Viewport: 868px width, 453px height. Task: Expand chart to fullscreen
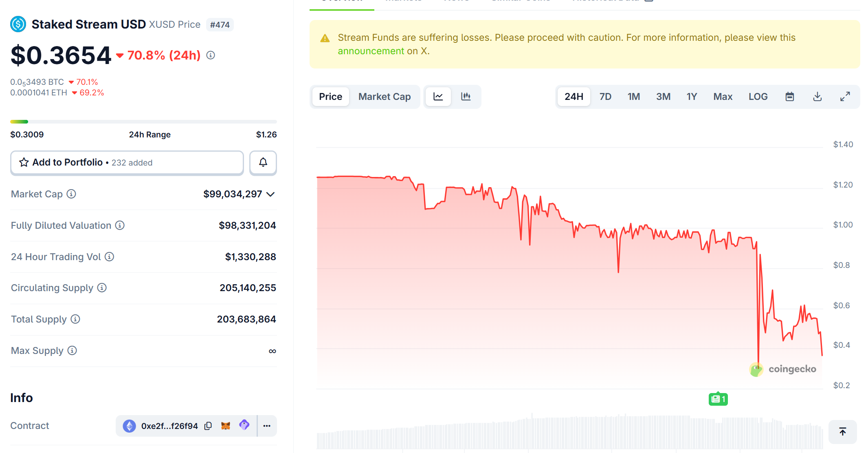[x=845, y=96]
